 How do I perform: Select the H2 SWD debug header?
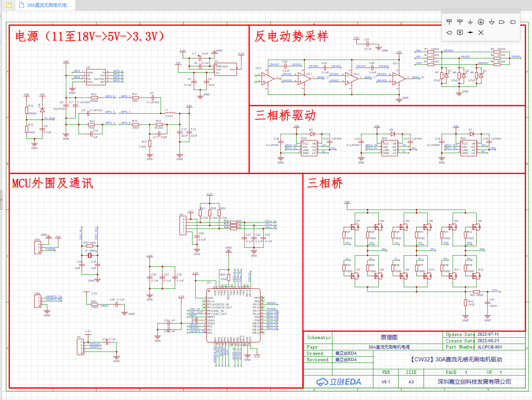click(80, 347)
